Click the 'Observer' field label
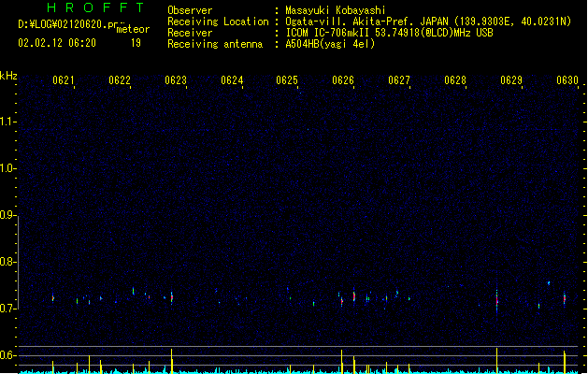The height and width of the screenshot is (374, 588). coord(190,10)
